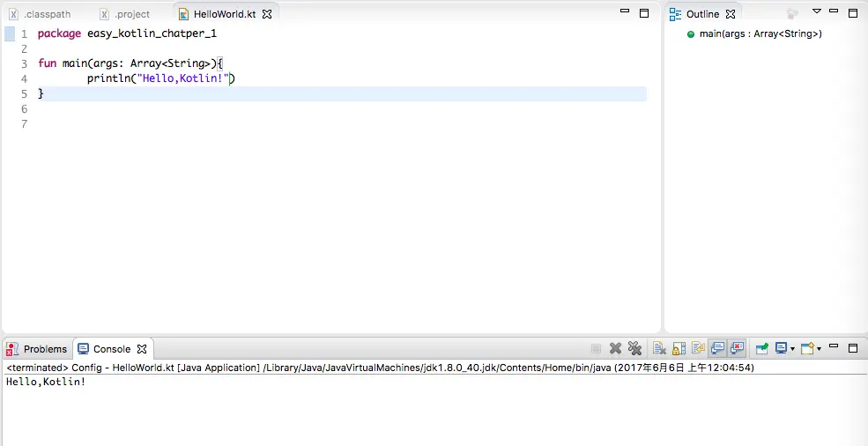Click the Problems tab icon

coord(12,349)
